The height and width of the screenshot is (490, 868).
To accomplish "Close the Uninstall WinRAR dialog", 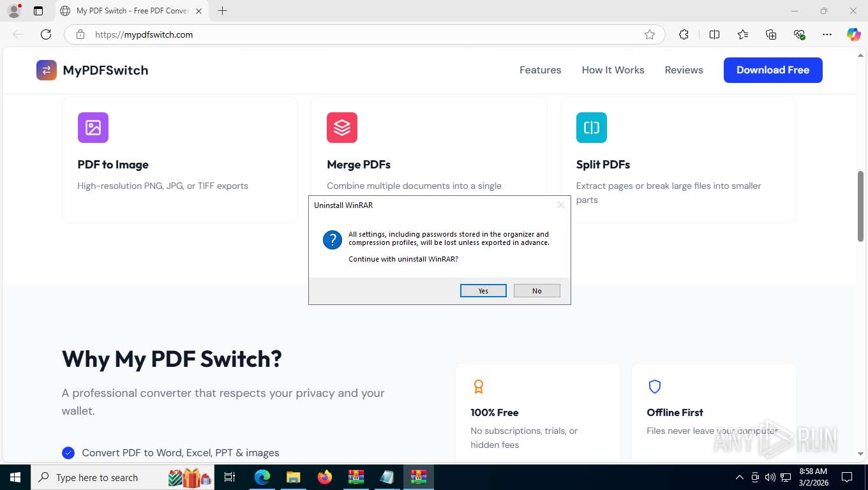I will [560, 205].
